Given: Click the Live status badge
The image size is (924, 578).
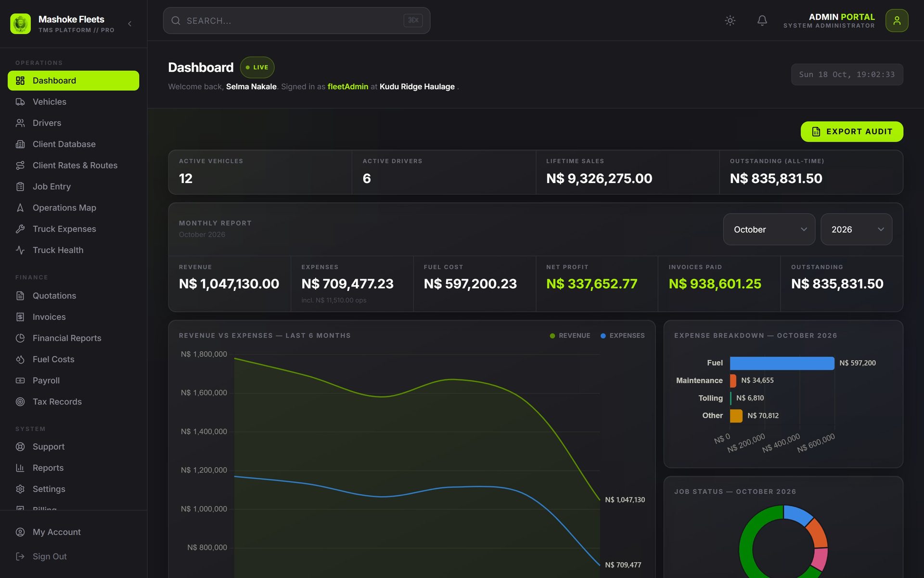Looking at the screenshot, I should click(257, 67).
